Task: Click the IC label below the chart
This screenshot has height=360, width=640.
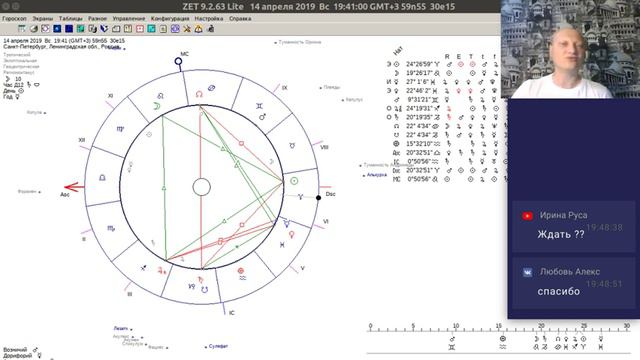Action: [231, 313]
